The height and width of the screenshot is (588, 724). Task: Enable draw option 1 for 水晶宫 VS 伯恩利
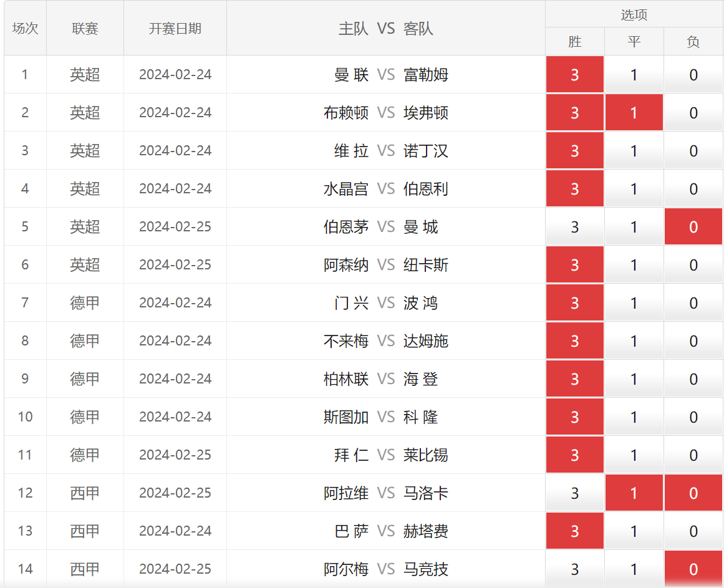634,188
